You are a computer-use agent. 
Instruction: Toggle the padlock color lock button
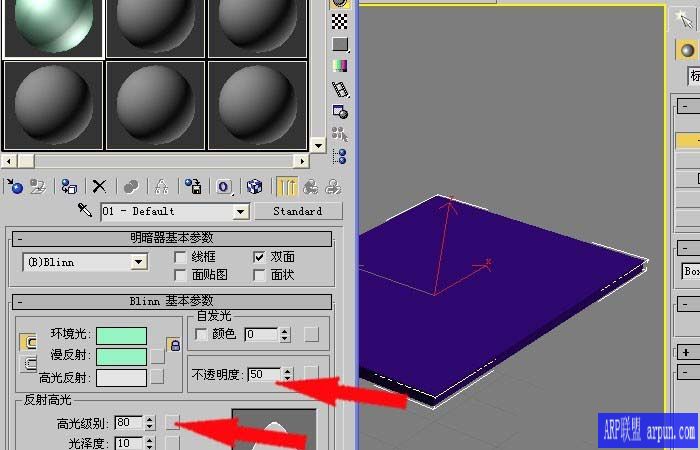coord(174,345)
